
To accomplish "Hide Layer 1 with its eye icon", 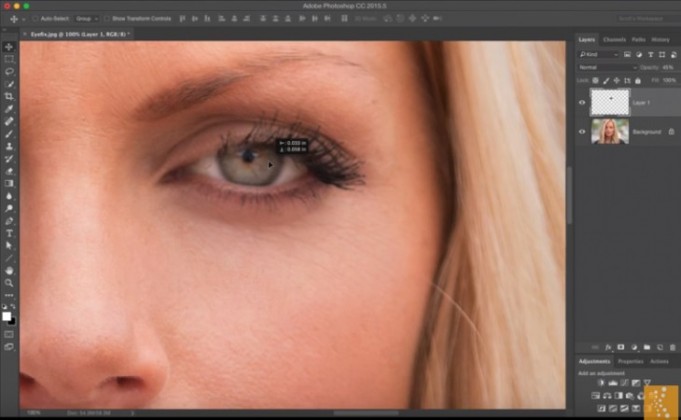I will 582,103.
